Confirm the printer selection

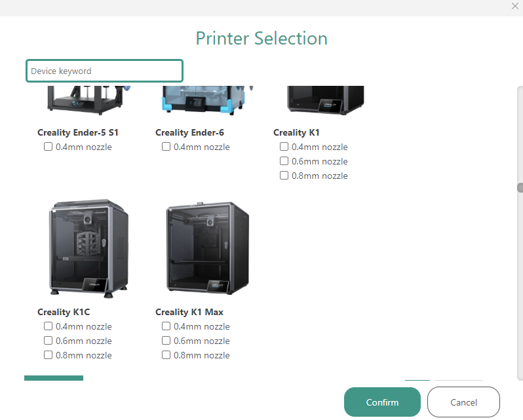point(382,402)
